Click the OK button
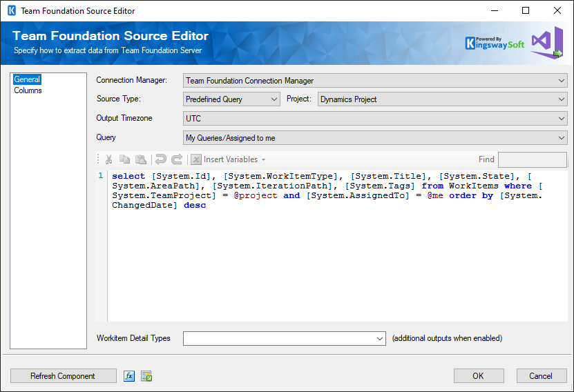Screen dimensions: 574x392 [479, 376]
